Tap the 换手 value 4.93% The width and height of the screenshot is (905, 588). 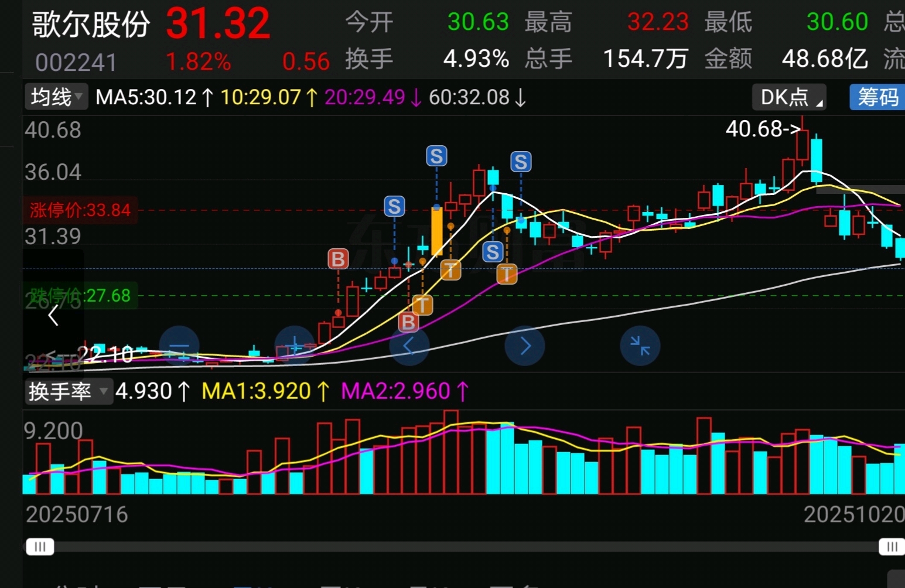pyautogui.click(x=476, y=59)
